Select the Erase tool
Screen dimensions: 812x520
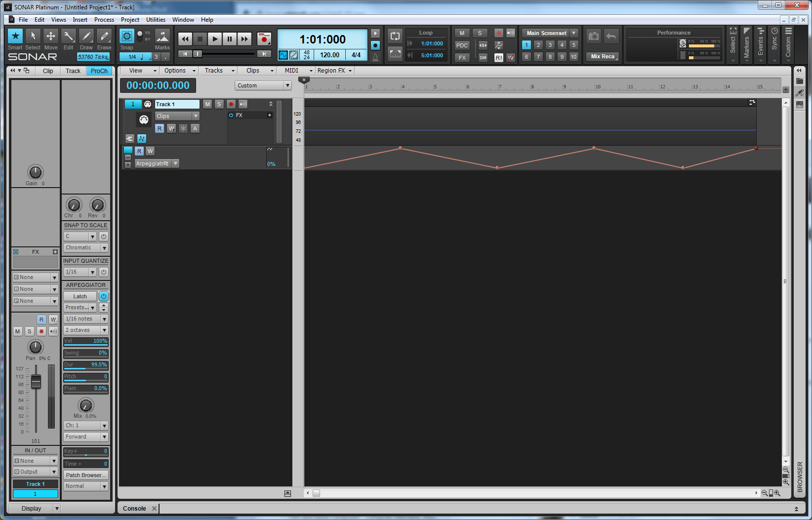coord(104,36)
